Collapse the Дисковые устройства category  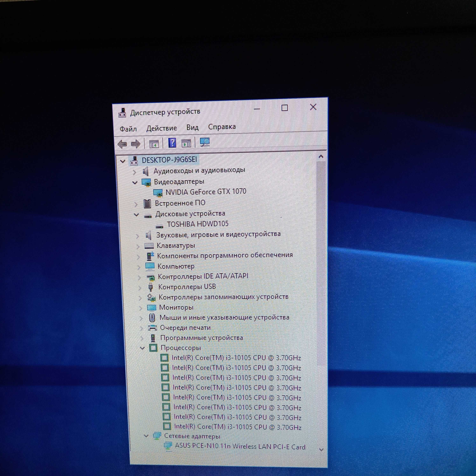coord(136,215)
